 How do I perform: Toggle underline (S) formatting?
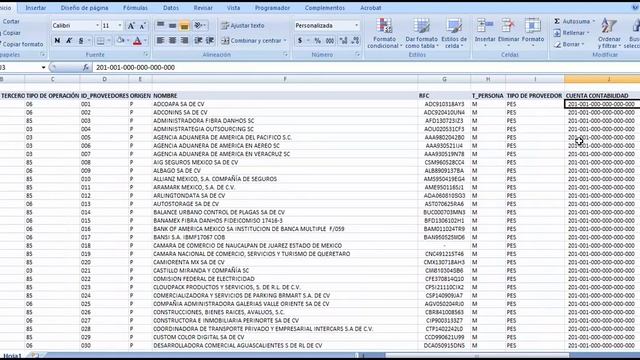[81, 40]
